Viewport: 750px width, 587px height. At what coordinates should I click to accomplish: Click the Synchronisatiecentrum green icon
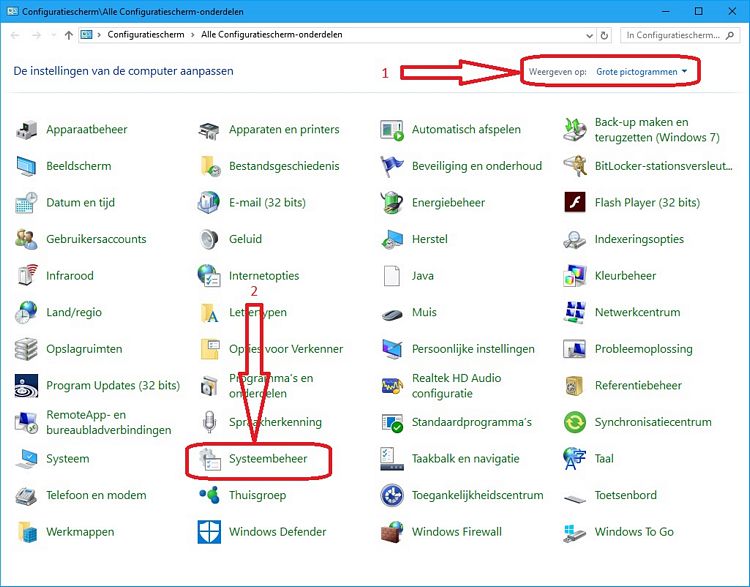pyautogui.click(x=574, y=422)
